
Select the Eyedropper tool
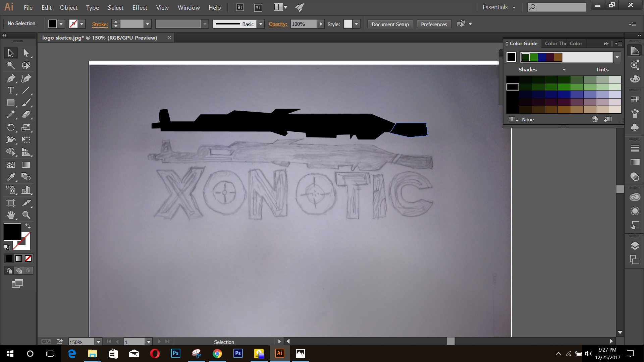coord(11,177)
